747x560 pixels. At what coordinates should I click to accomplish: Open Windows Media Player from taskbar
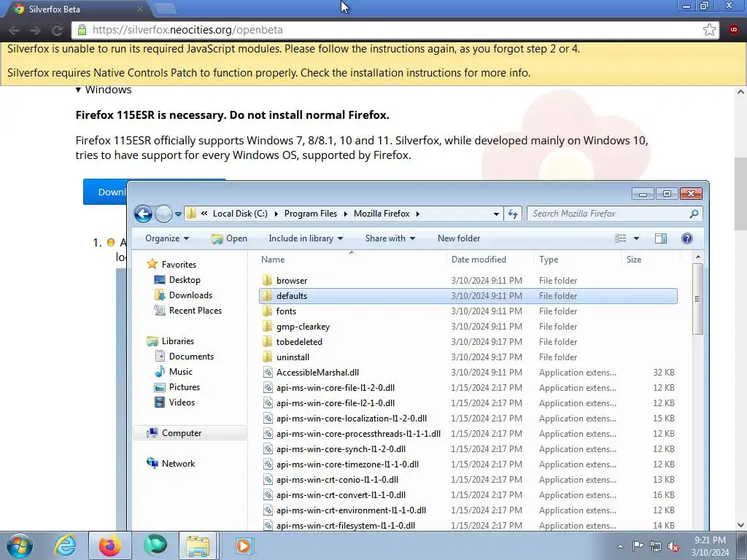click(244, 545)
